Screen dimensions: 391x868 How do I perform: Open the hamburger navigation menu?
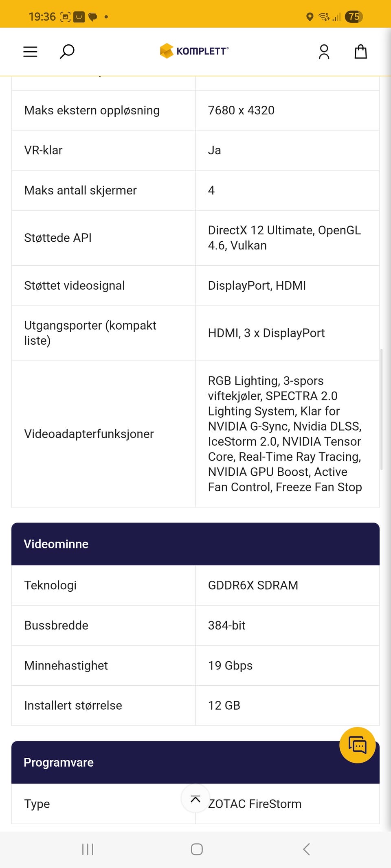(30, 52)
